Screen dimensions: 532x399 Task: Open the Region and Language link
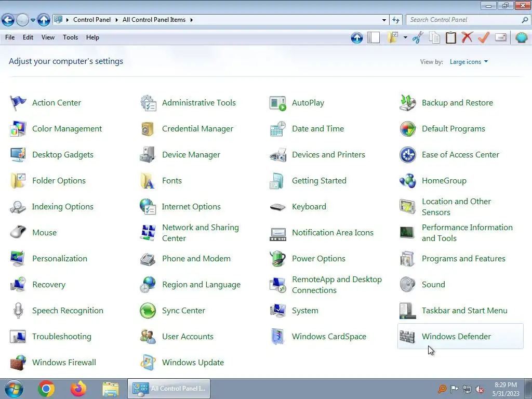[201, 285]
